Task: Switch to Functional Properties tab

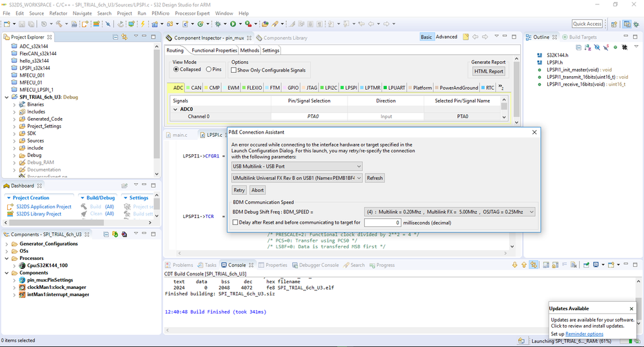Action: tap(214, 50)
